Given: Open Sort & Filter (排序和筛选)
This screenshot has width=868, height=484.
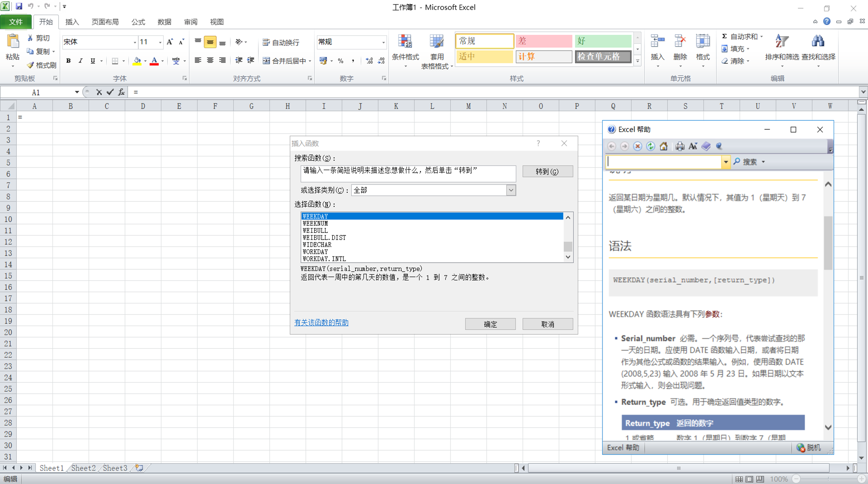Looking at the screenshot, I should pos(782,50).
